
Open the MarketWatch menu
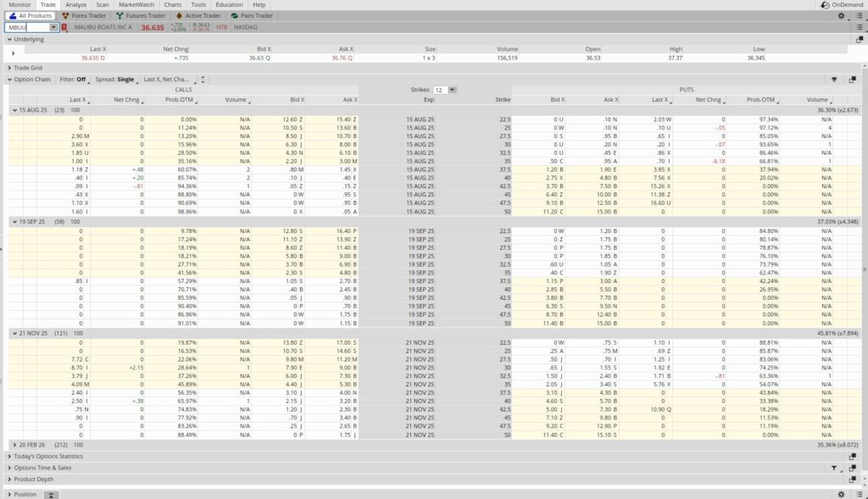point(135,4)
